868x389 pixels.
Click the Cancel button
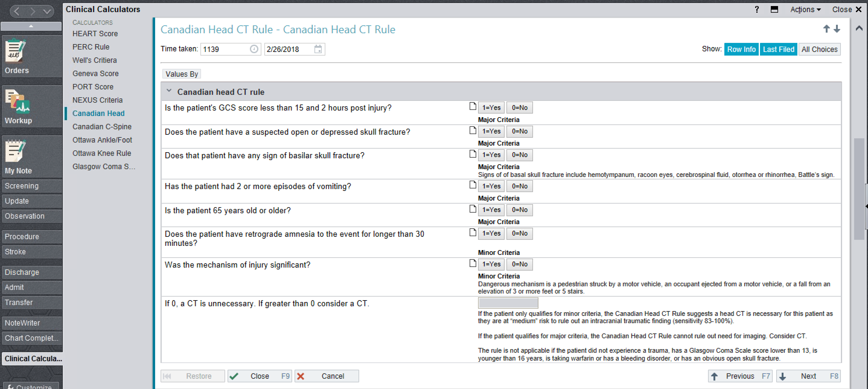pos(327,376)
